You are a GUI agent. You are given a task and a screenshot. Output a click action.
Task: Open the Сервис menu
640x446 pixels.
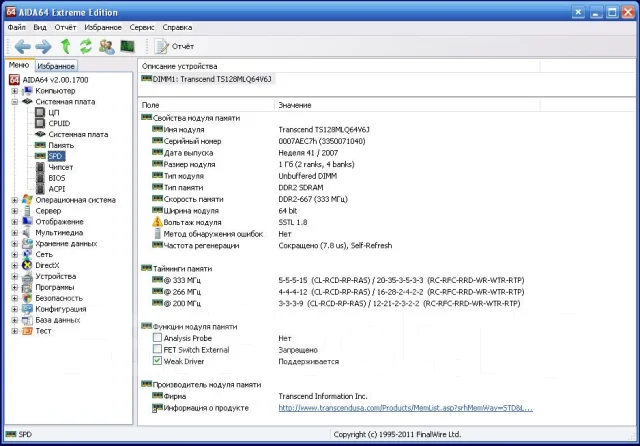coord(142,27)
